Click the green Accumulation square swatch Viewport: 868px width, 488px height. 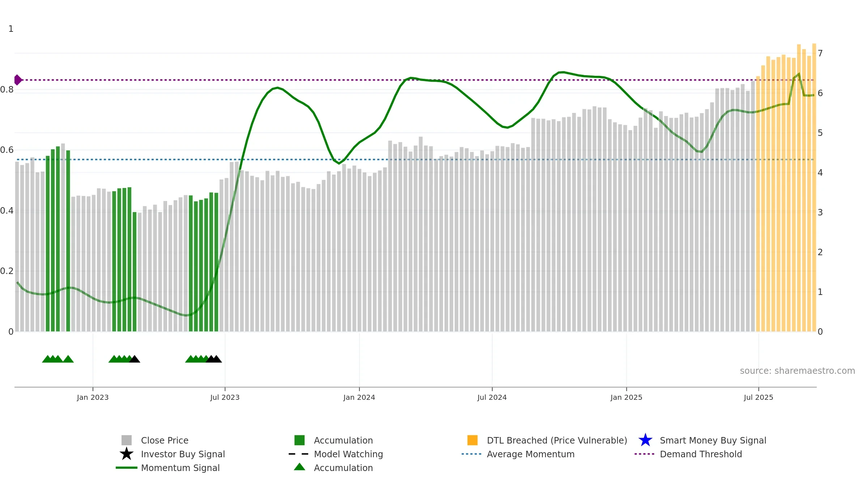click(299, 440)
